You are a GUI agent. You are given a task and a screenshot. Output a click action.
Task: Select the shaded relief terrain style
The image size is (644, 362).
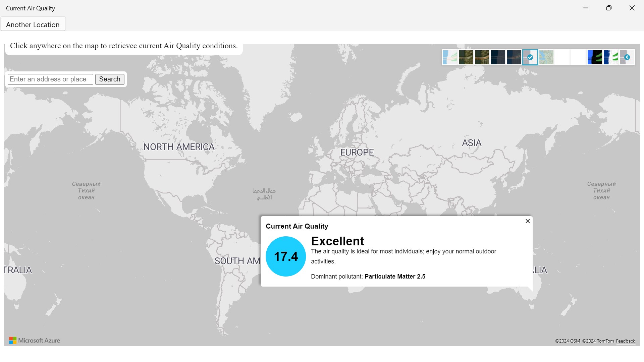point(546,57)
